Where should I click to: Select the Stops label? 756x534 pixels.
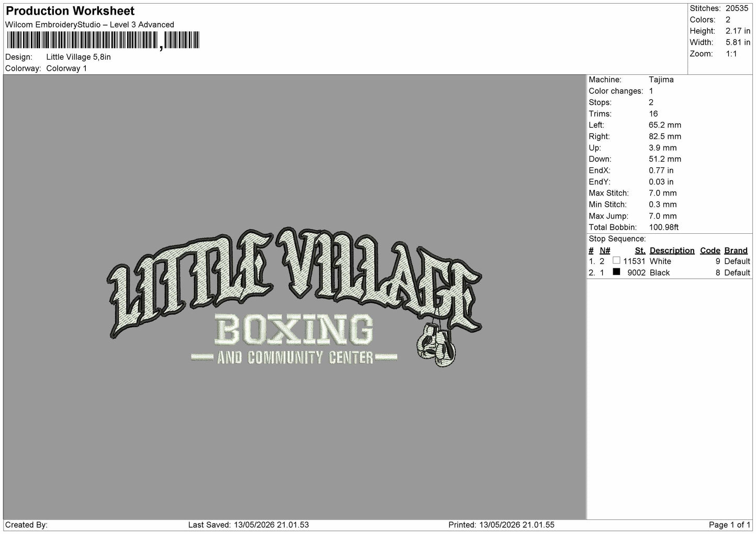600,103
